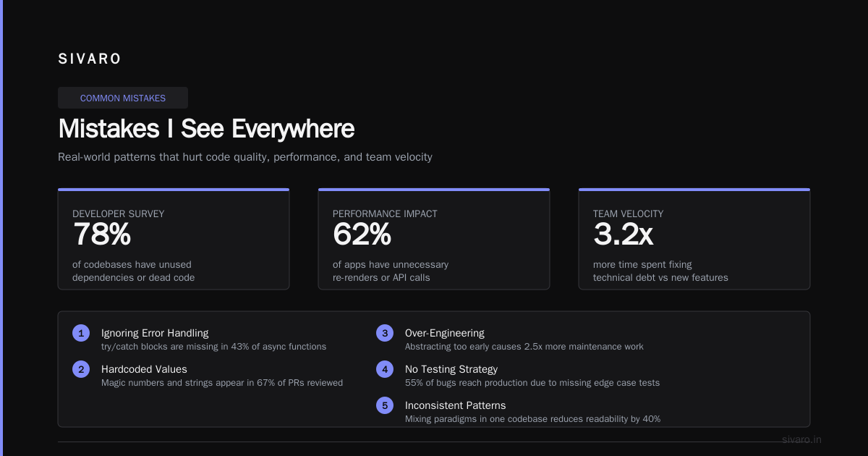The height and width of the screenshot is (456, 868).
Task: Click the Developer Survey 78% card
Action: 174,239
